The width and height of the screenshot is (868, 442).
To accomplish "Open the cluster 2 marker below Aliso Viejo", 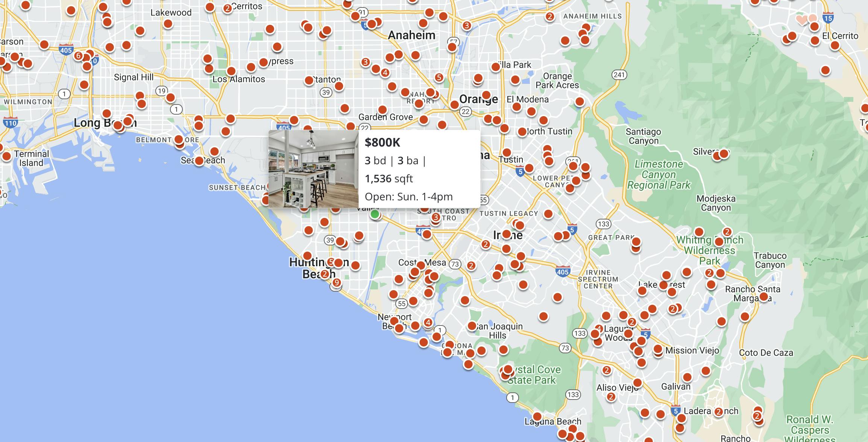I will (611, 397).
